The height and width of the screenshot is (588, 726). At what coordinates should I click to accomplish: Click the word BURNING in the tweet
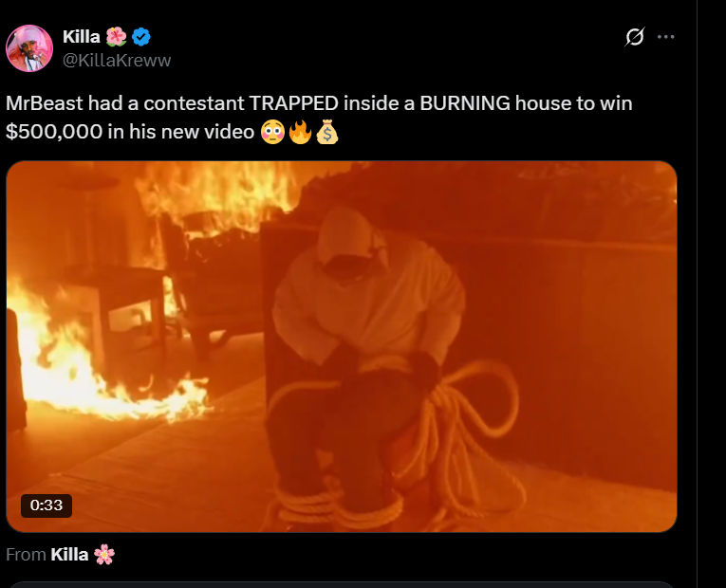coord(465,103)
